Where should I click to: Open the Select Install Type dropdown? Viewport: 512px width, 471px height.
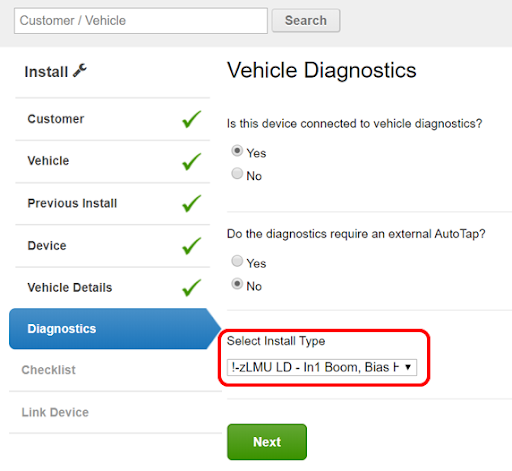pos(322,367)
